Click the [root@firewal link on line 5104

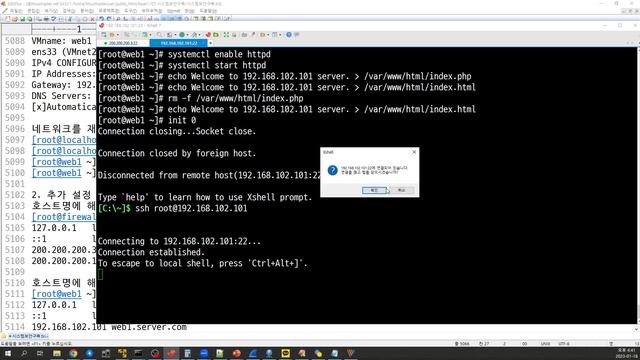point(64,217)
